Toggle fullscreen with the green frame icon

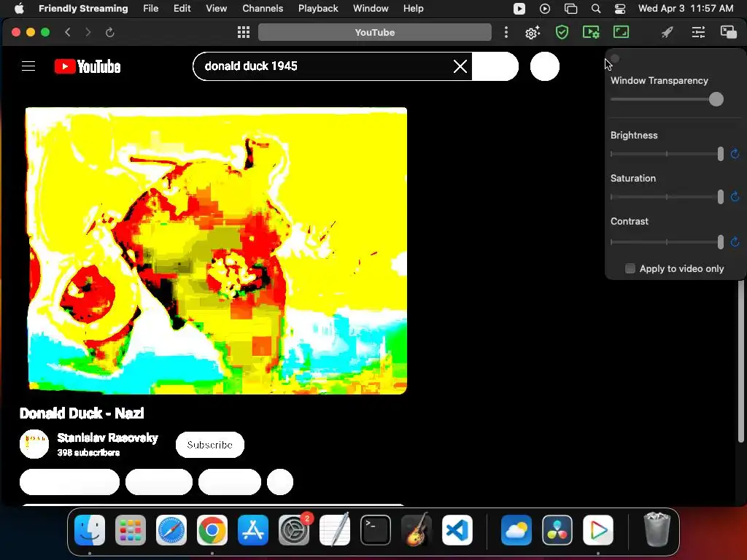tap(622, 32)
